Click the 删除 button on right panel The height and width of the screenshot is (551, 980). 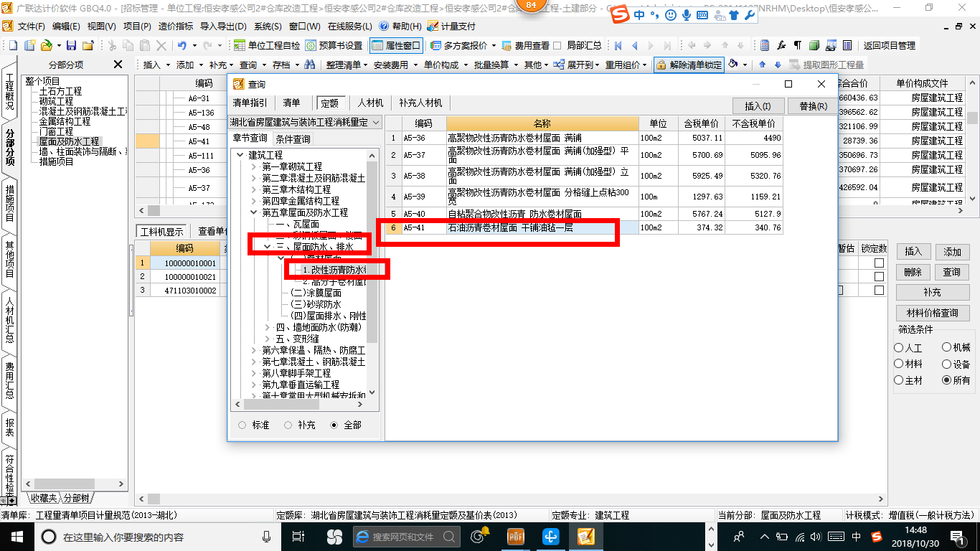tap(913, 272)
